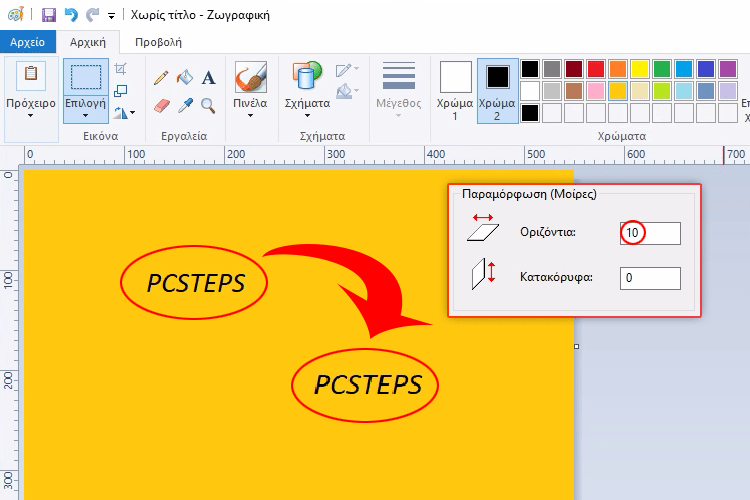The height and width of the screenshot is (500, 750).
Task: Open the shape fill dropdown
Action: coord(347,91)
